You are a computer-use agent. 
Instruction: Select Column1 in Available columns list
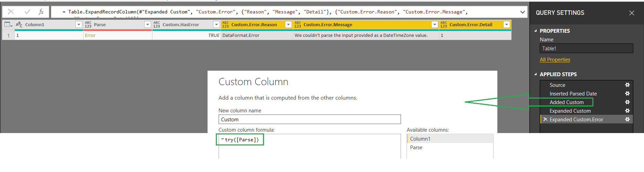point(450,139)
